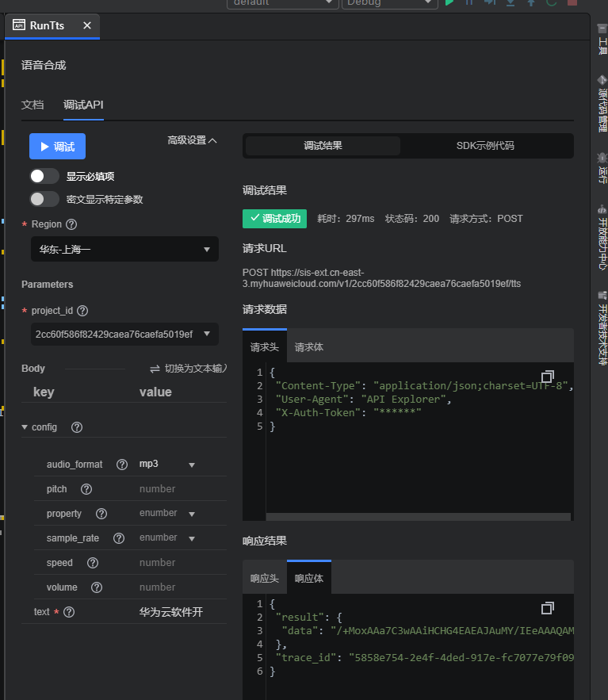
Task: Show help for pitch parameter
Action: click(x=86, y=489)
